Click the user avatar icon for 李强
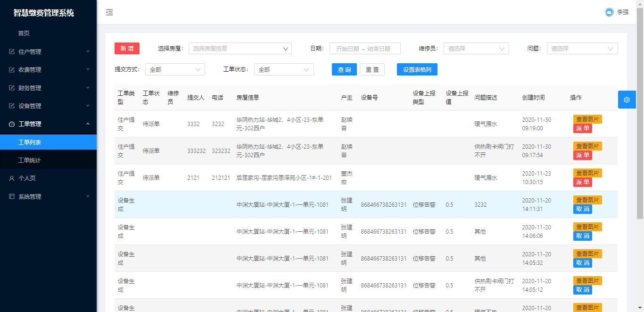The width and height of the screenshot is (644, 312). [x=609, y=12]
